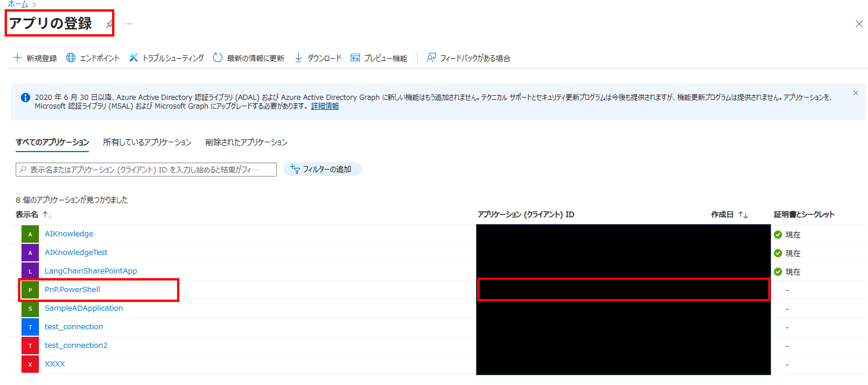The height and width of the screenshot is (385, 868).
Task: Open プレビュー機能 panel
Action: 379,58
